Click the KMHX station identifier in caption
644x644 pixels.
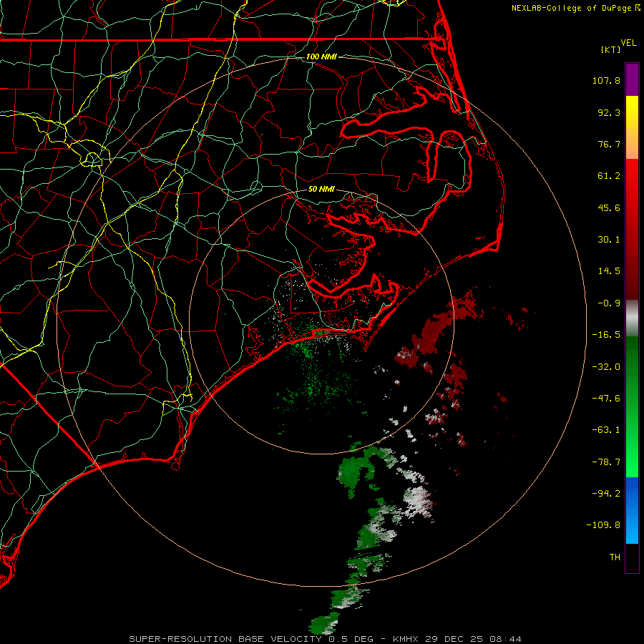406,639
